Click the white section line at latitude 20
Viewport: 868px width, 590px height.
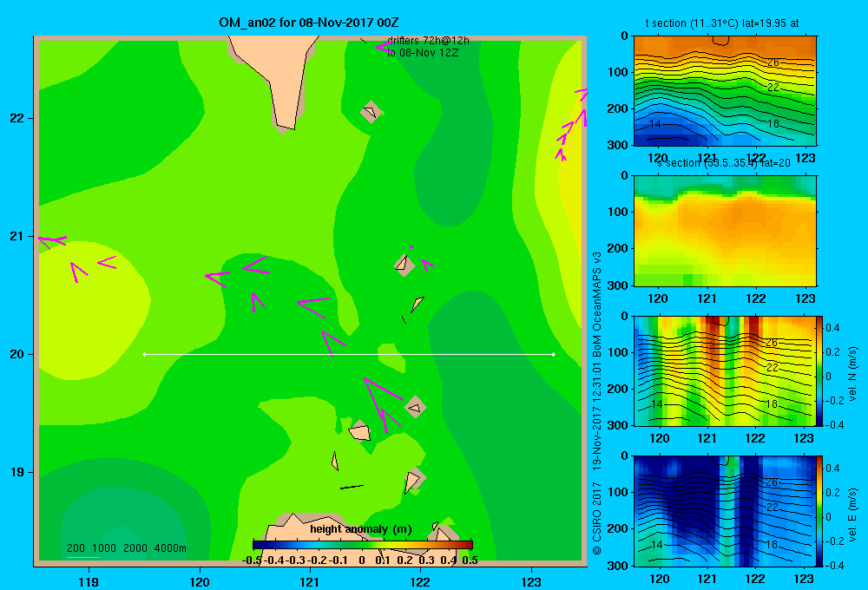(x=349, y=354)
